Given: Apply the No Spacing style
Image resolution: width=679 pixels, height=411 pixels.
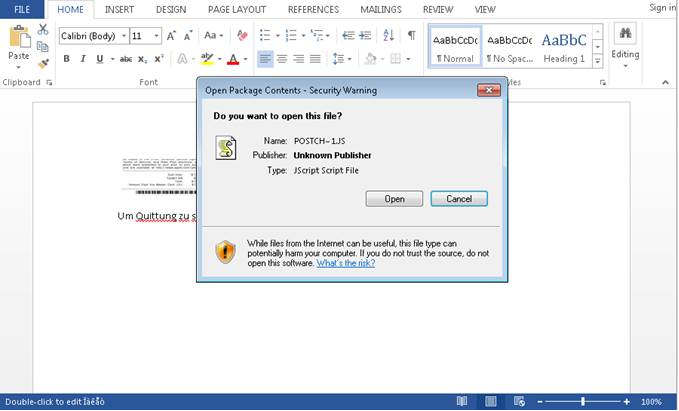Looking at the screenshot, I should pos(510,47).
